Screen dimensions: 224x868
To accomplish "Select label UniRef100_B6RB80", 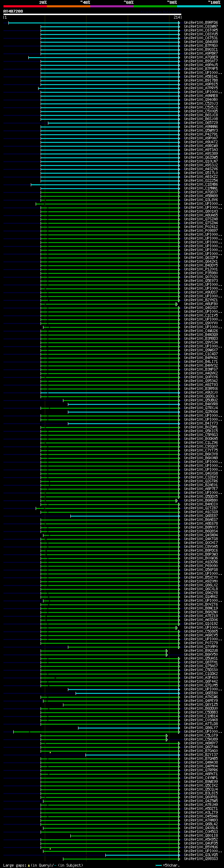I will click(x=201, y=501).
